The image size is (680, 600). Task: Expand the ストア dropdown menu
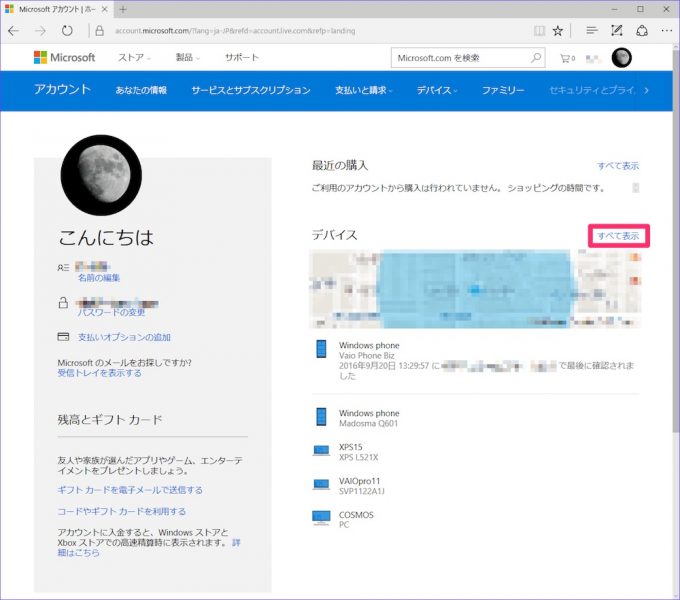134,57
